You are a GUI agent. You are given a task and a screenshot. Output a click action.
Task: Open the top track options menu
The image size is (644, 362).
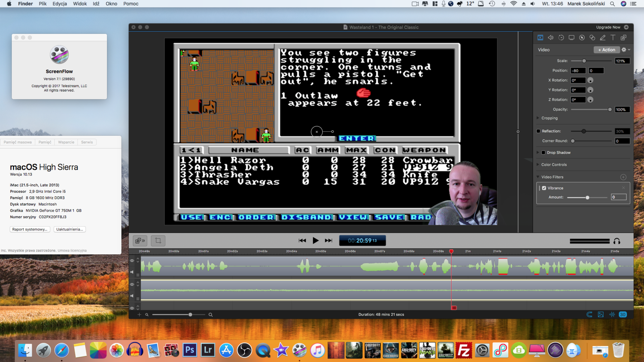point(138,275)
